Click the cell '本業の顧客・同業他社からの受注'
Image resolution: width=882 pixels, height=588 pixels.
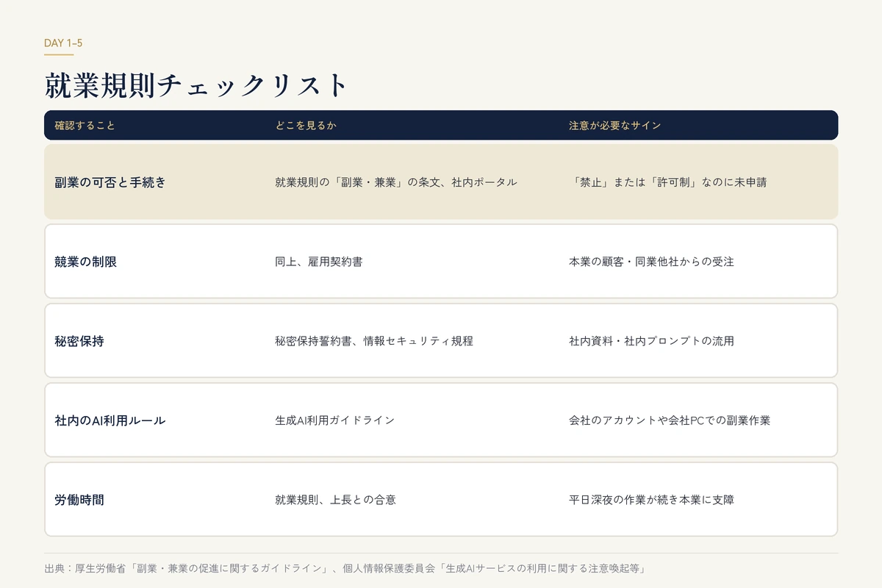point(651,262)
